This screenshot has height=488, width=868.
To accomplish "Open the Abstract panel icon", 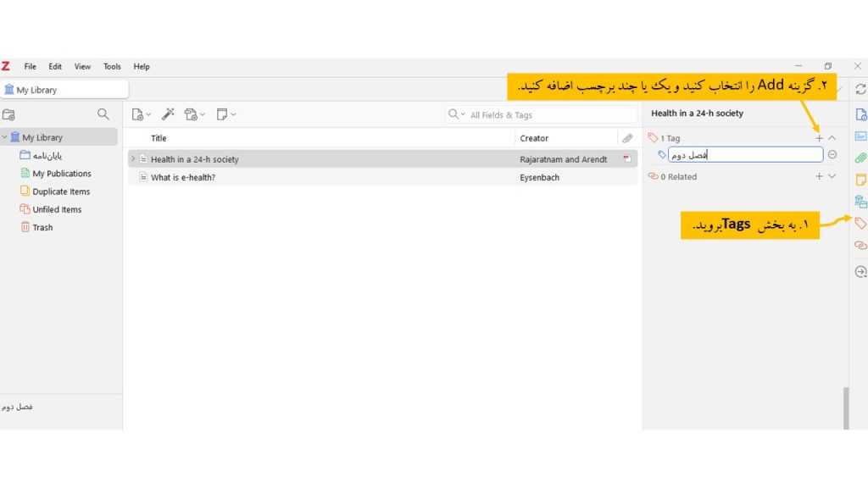I will (x=860, y=136).
